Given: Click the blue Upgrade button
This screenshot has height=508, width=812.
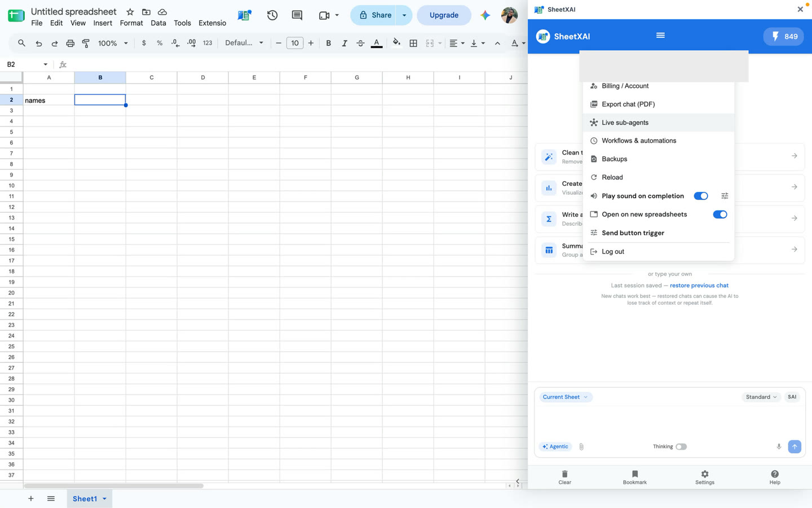Looking at the screenshot, I should click(444, 15).
